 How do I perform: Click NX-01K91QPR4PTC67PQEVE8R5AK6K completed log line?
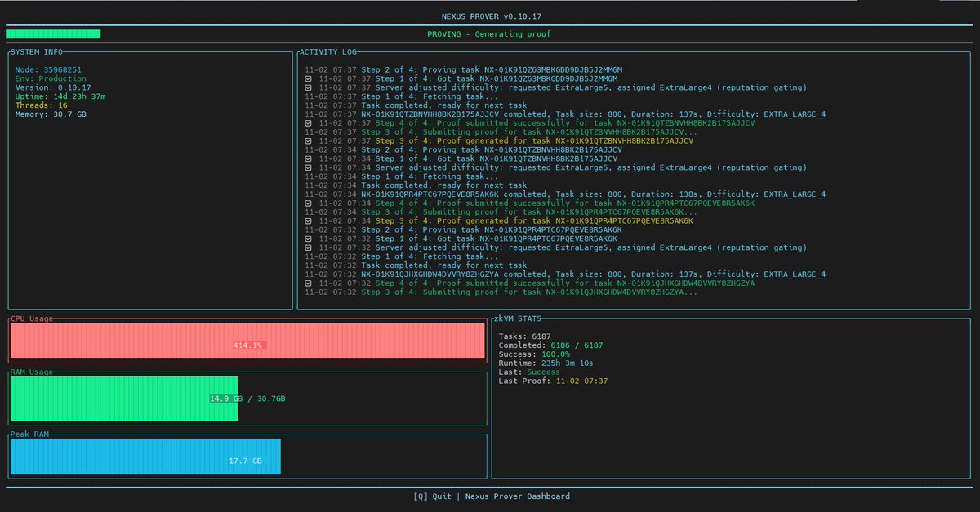[564, 194]
